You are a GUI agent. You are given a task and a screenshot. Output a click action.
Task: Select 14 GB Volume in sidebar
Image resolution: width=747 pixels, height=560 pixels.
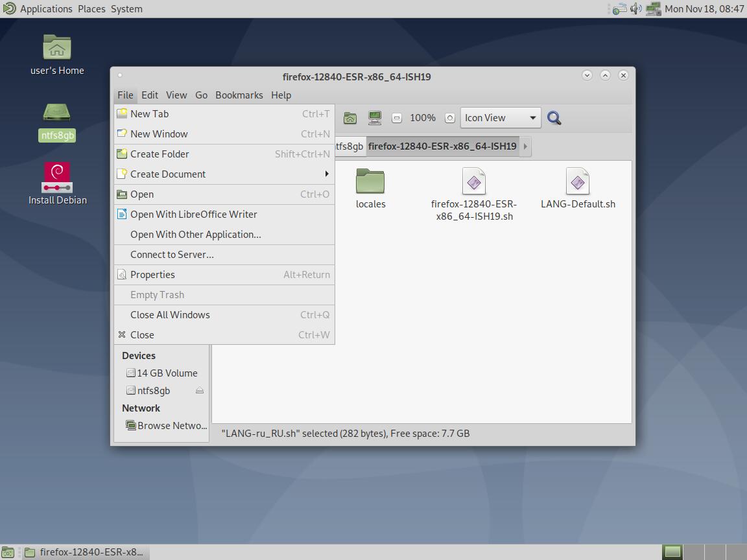162,373
